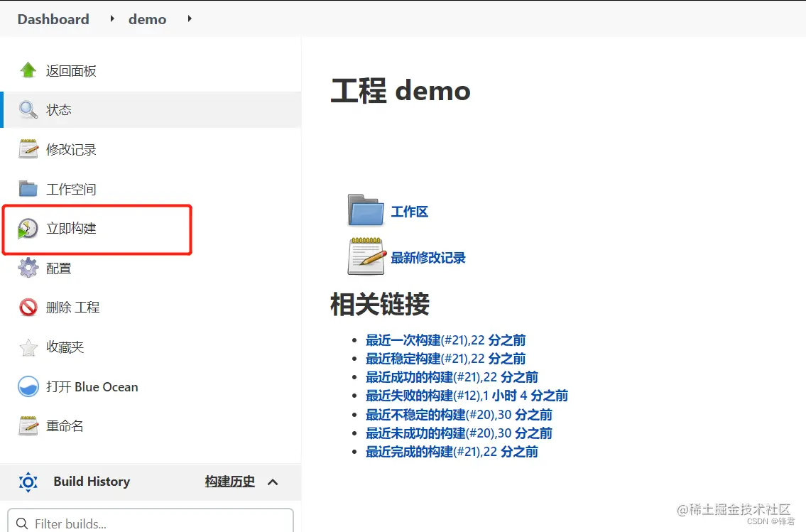Click the Filter builds input field
The image size is (806, 532).
(x=151, y=523)
